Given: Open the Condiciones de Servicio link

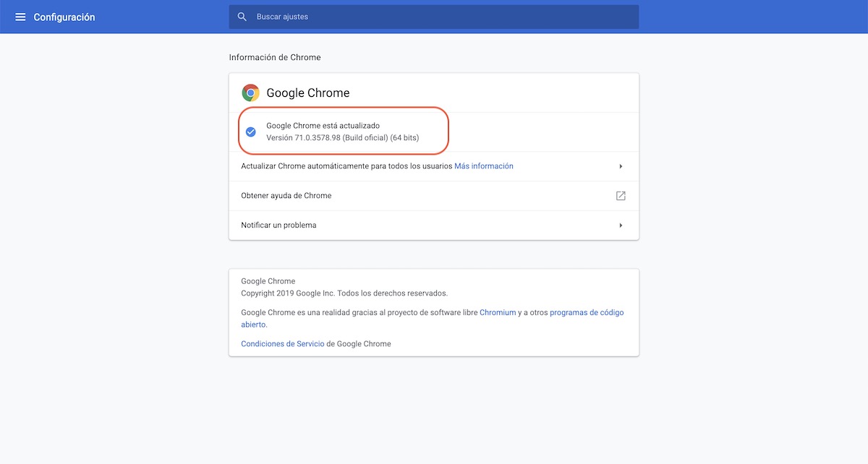Looking at the screenshot, I should (282, 344).
